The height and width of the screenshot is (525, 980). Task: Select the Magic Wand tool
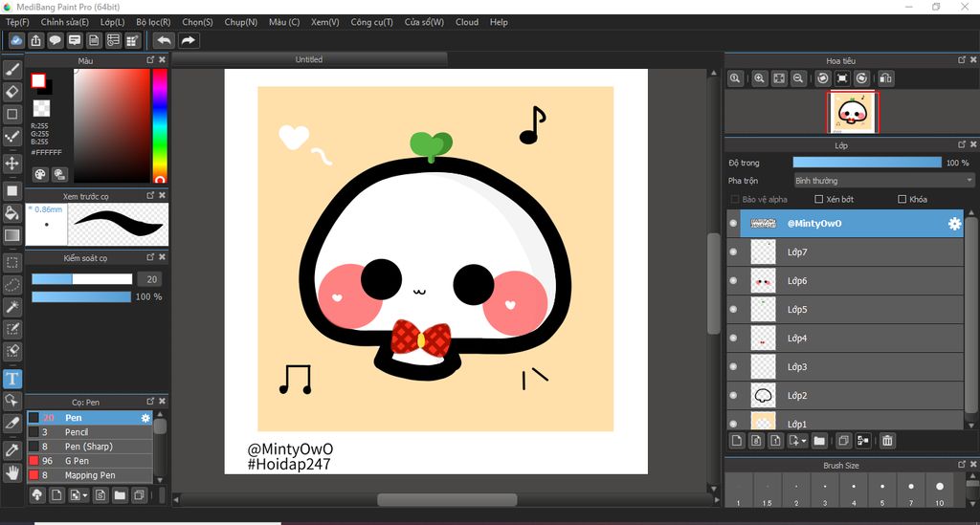(12, 307)
